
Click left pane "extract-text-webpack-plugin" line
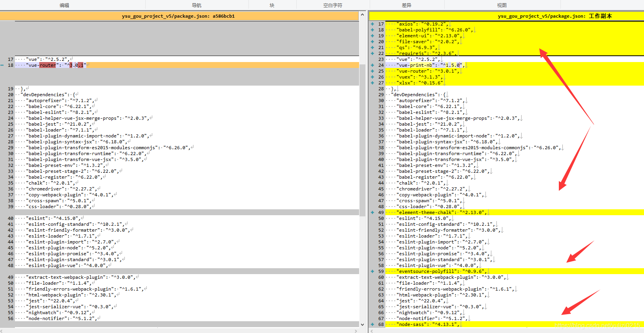click(x=187, y=277)
